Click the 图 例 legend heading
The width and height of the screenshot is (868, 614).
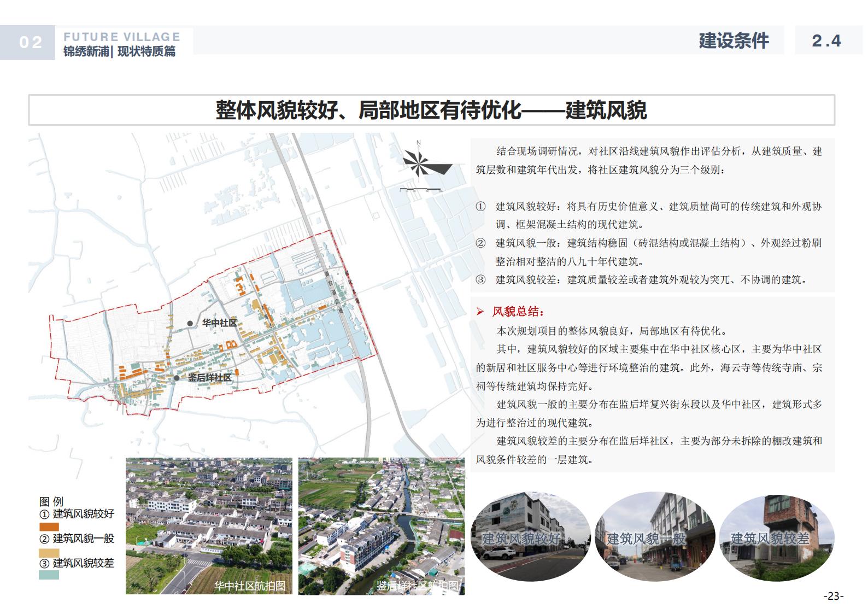(51, 501)
